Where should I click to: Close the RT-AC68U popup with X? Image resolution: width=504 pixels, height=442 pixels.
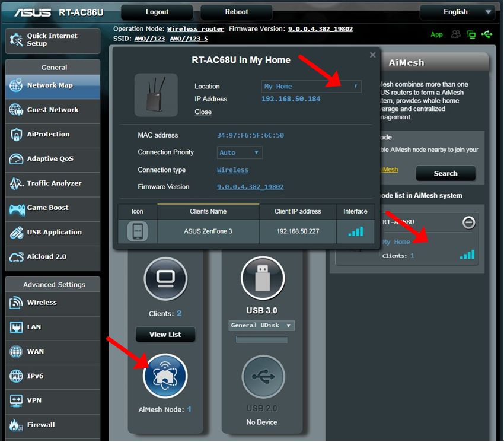[x=372, y=55]
